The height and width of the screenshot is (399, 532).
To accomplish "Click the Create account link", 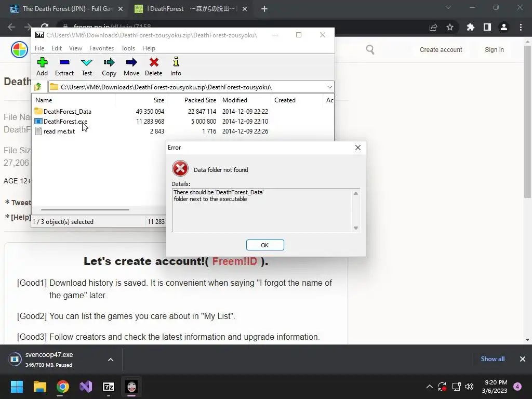I will tap(441, 50).
